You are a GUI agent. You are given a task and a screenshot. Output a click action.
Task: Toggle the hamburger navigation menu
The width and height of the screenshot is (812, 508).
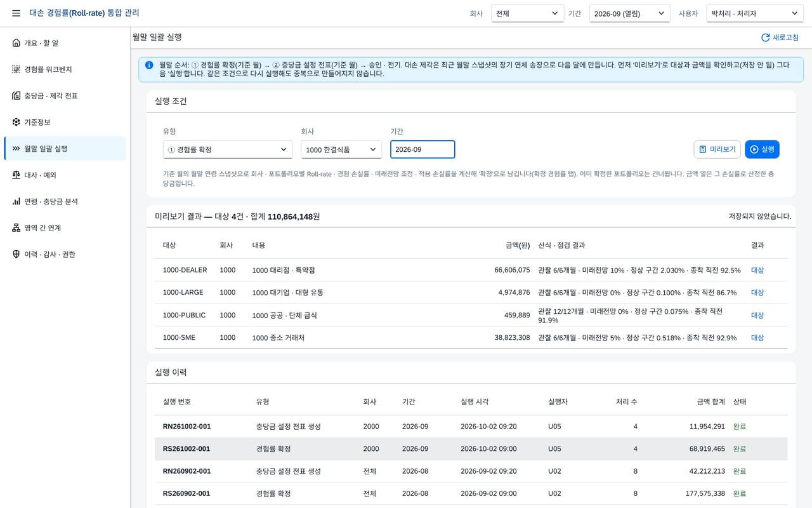click(x=16, y=13)
